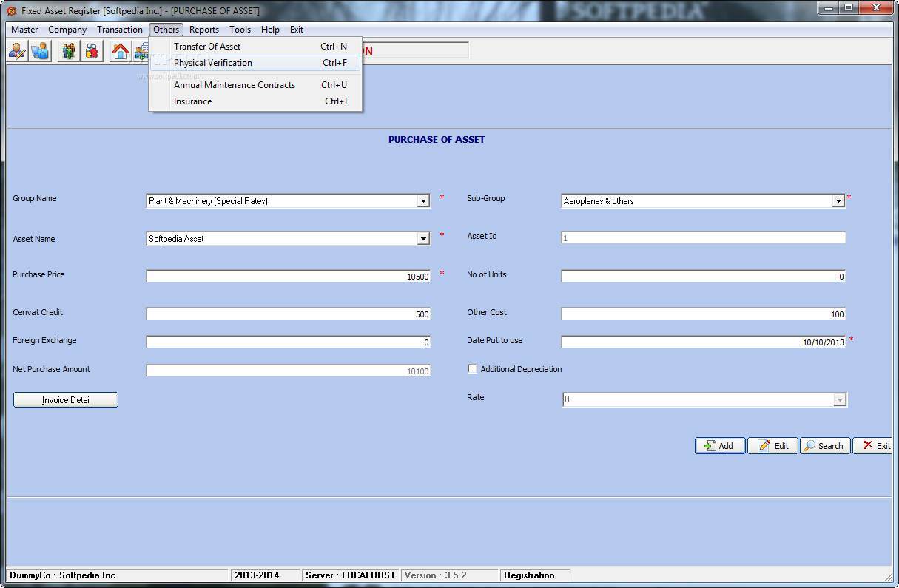Click the user-with-computer toolbar icon
899x588 pixels.
click(x=40, y=51)
